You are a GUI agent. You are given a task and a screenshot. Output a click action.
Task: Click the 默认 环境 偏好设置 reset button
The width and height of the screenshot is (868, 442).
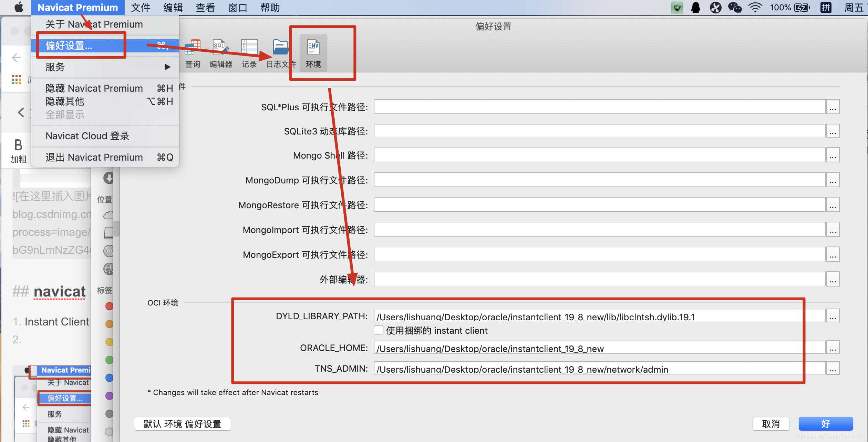point(182,424)
